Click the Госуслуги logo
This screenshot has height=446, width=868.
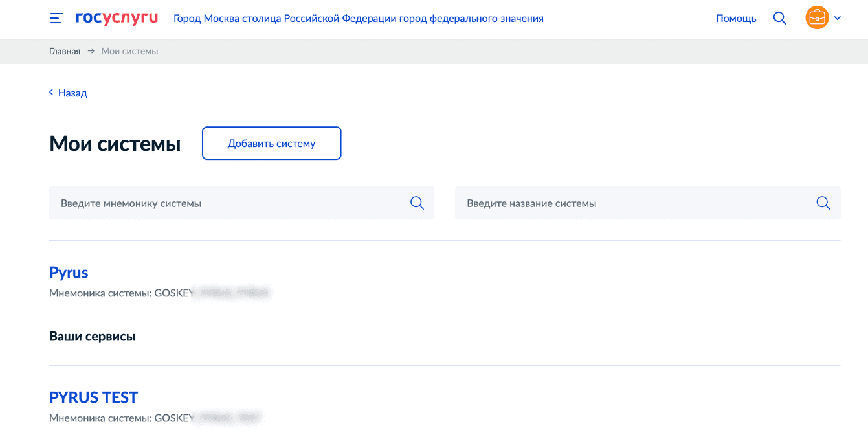pyautogui.click(x=117, y=18)
